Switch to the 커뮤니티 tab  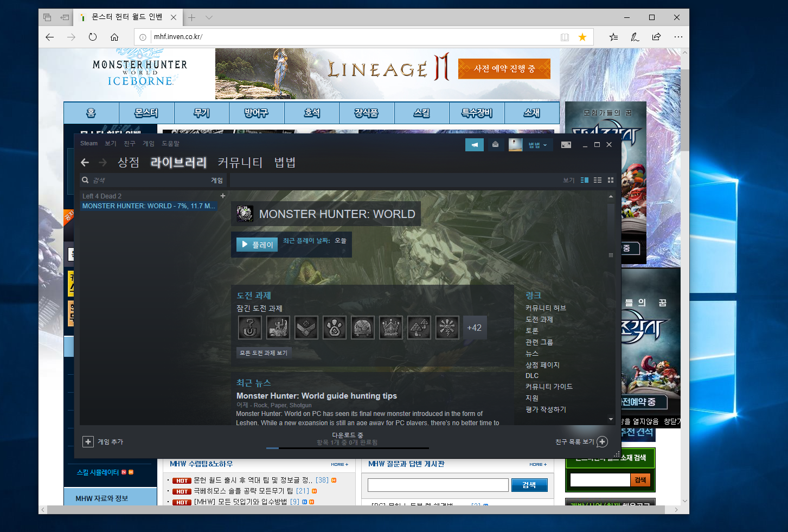[240, 162]
